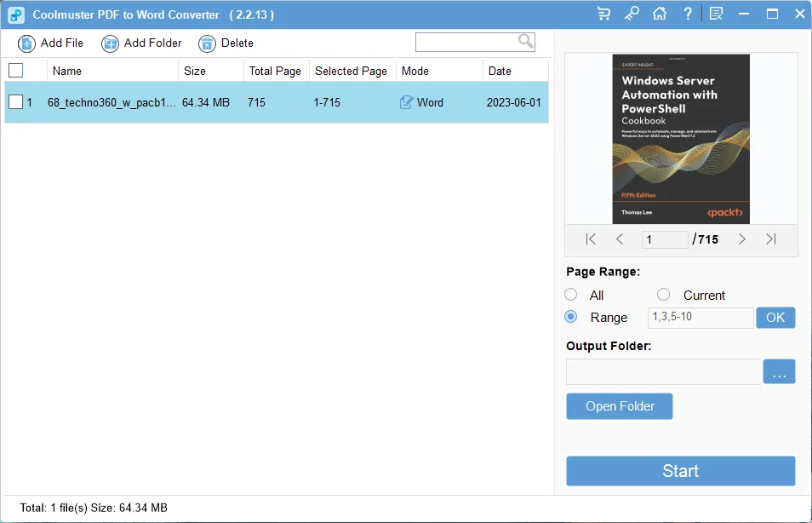Open the home page icon
The image size is (812, 523).
(x=660, y=14)
